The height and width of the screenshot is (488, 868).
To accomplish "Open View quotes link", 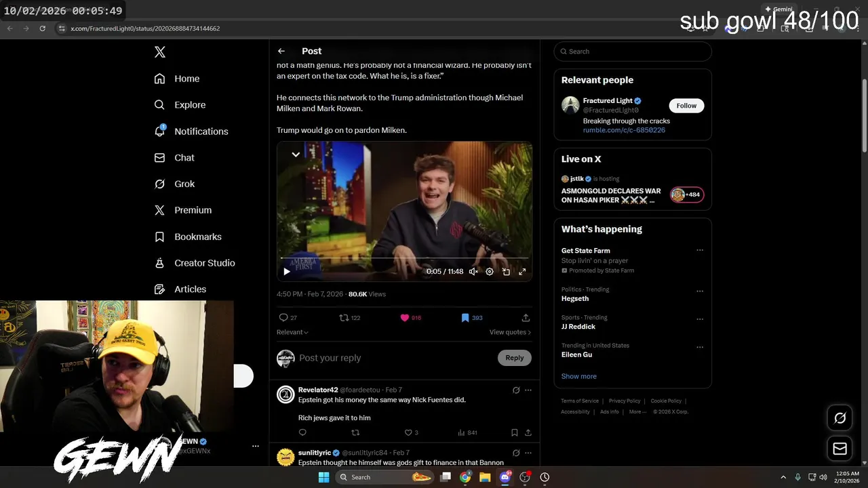I will point(510,332).
